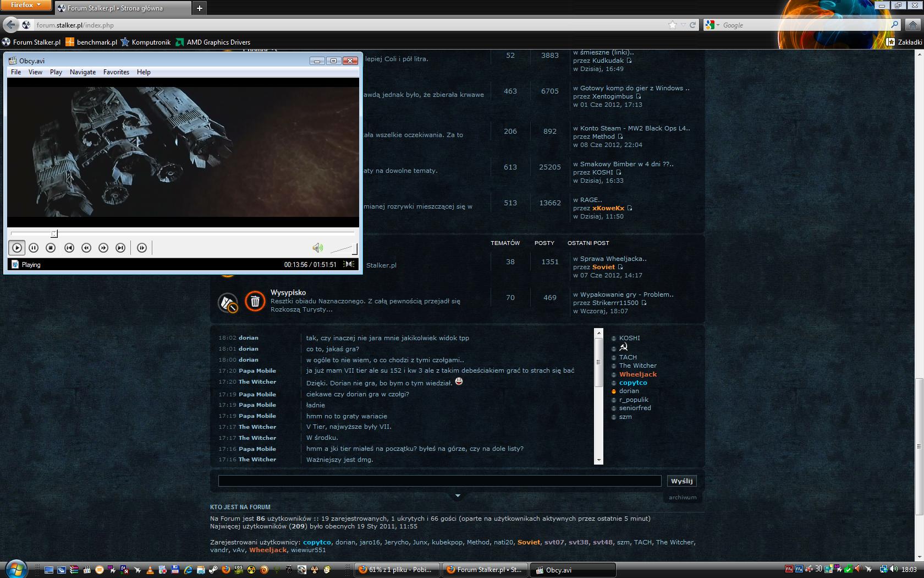The height and width of the screenshot is (578, 924).
Task: Click the Play button in Obcy.avi player
Action: pos(17,248)
